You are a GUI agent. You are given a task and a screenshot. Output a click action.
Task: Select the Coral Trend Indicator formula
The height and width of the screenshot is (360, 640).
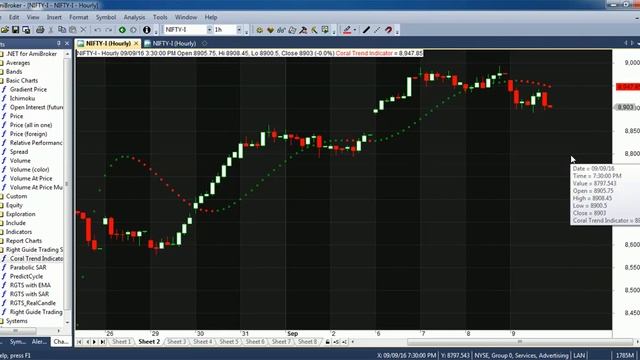(33, 259)
